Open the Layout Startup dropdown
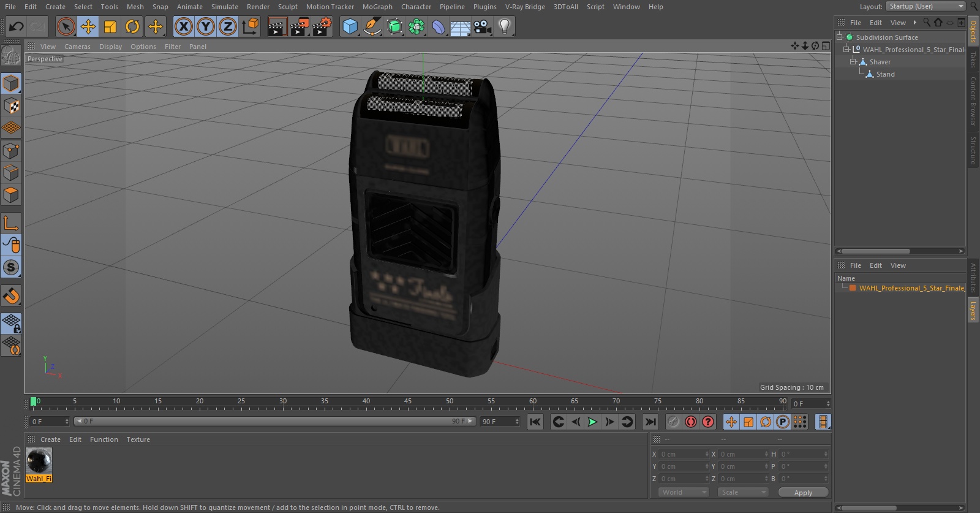The width and height of the screenshot is (980, 513). [925, 6]
